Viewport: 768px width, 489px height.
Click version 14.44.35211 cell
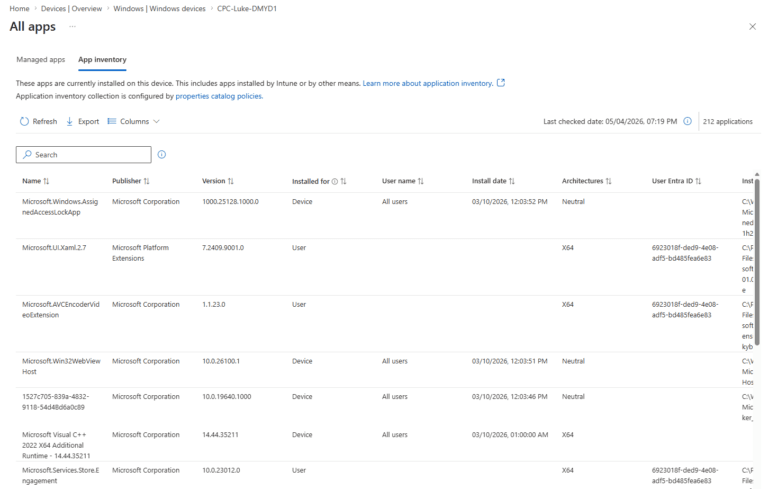pos(220,435)
